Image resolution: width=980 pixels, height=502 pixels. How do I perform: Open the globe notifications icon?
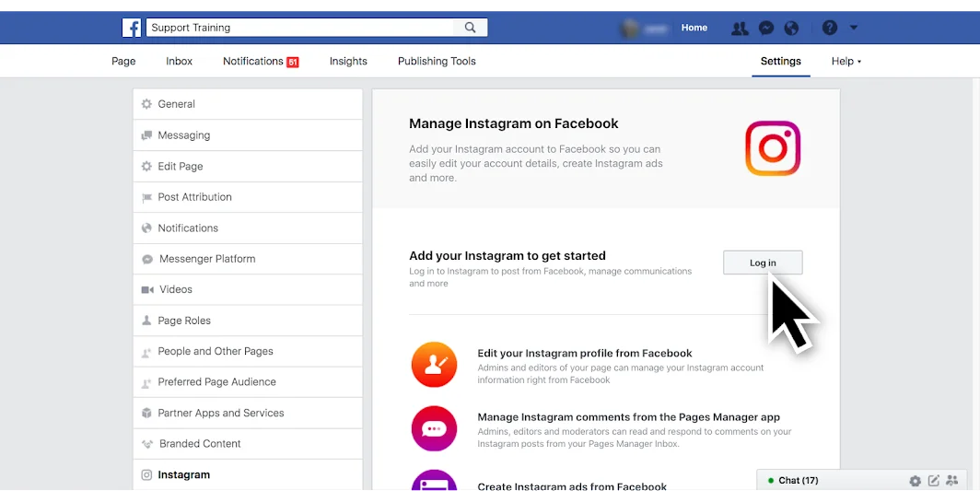click(791, 29)
